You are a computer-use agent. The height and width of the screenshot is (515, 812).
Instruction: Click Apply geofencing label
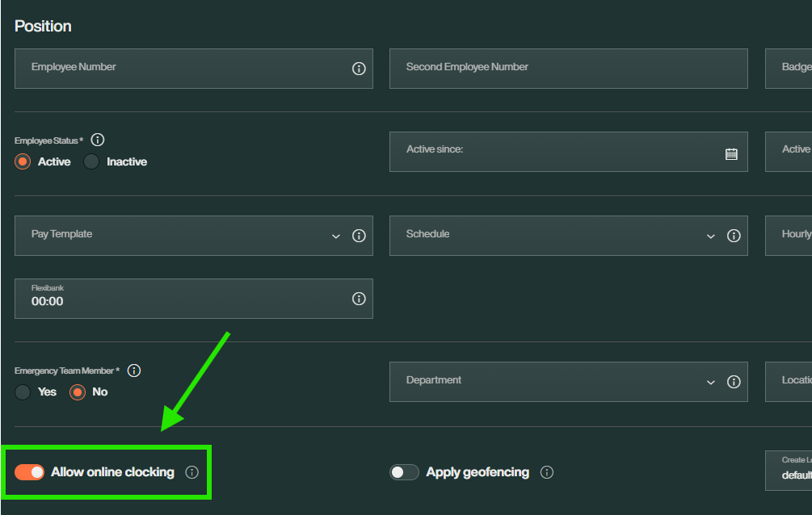point(478,472)
